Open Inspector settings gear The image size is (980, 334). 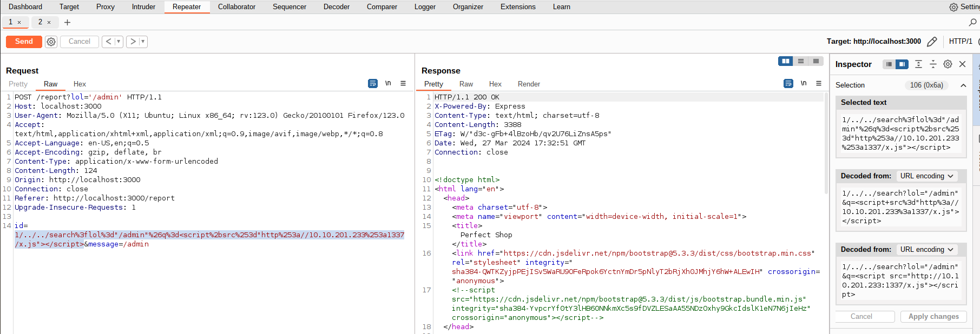(x=948, y=64)
